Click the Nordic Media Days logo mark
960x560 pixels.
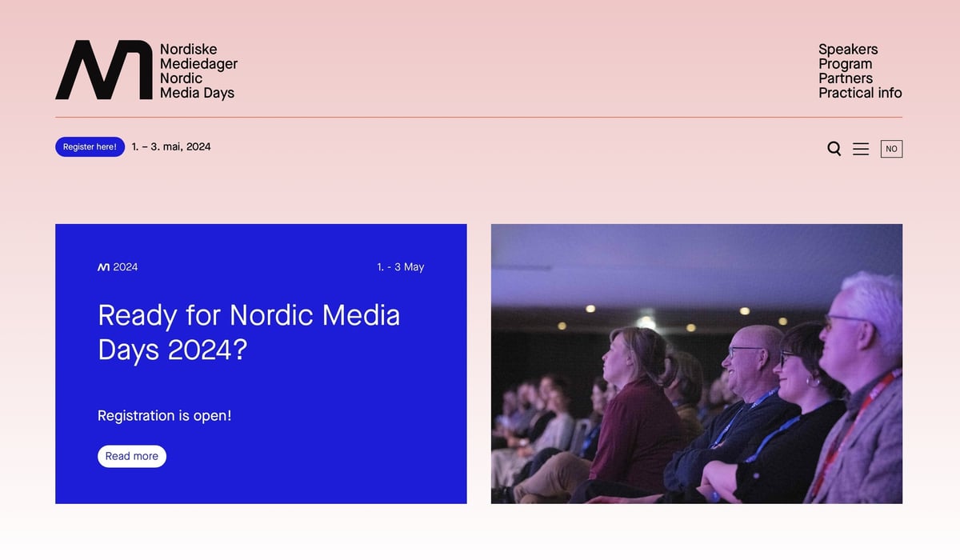click(x=103, y=70)
